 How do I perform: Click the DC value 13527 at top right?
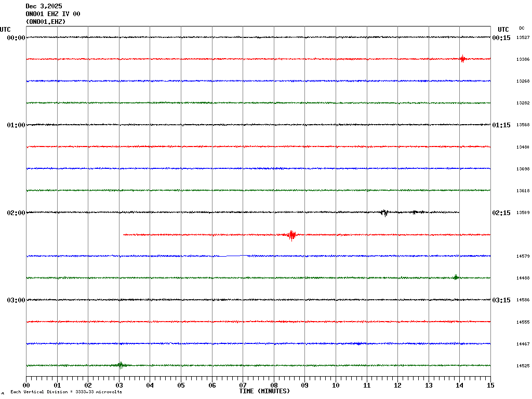click(x=523, y=38)
